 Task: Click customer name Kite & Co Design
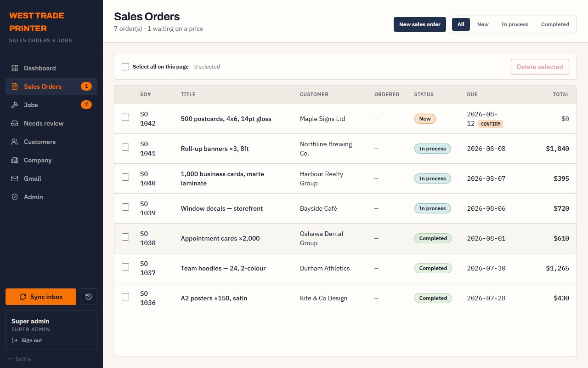coord(323,298)
